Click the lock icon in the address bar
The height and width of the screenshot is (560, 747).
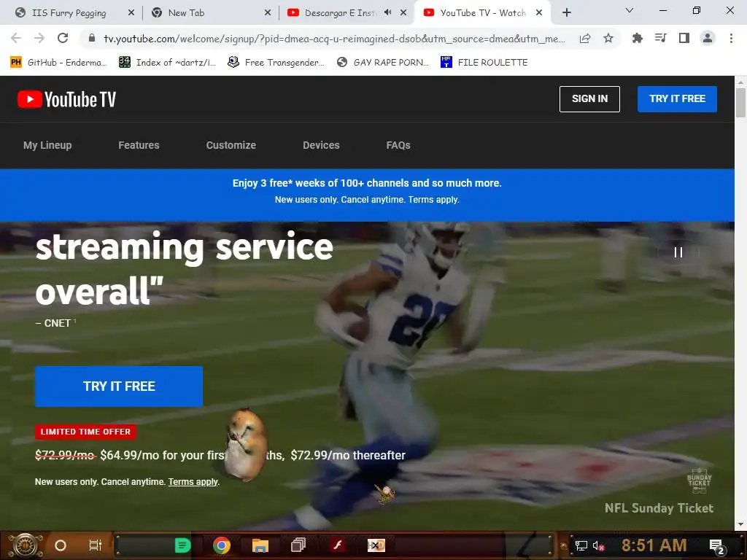pos(92,38)
